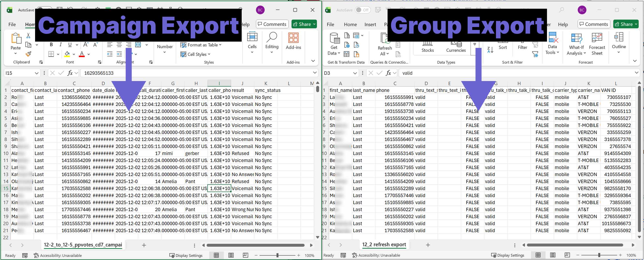This screenshot has width=644, height=260.
Task: Click the Display Settings icon in Group Export status bar
Action: 494,255
